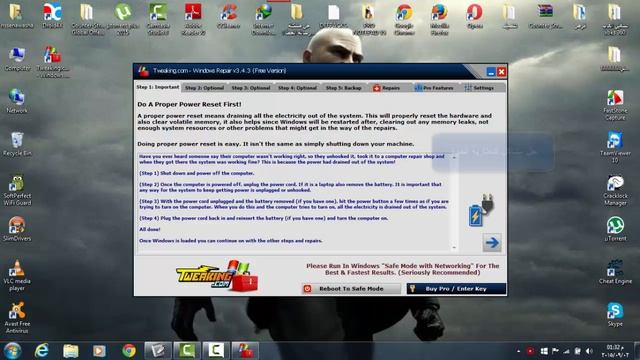Click the scroll-up arrow of the instructions box
Image resolution: width=640 pixels, height=360 pixels.
(454, 157)
